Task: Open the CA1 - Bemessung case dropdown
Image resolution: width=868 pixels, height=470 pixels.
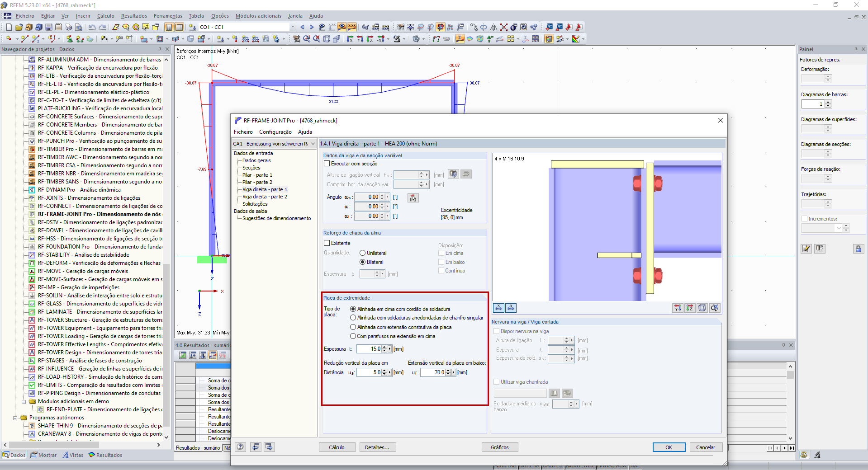Action: click(313, 144)
